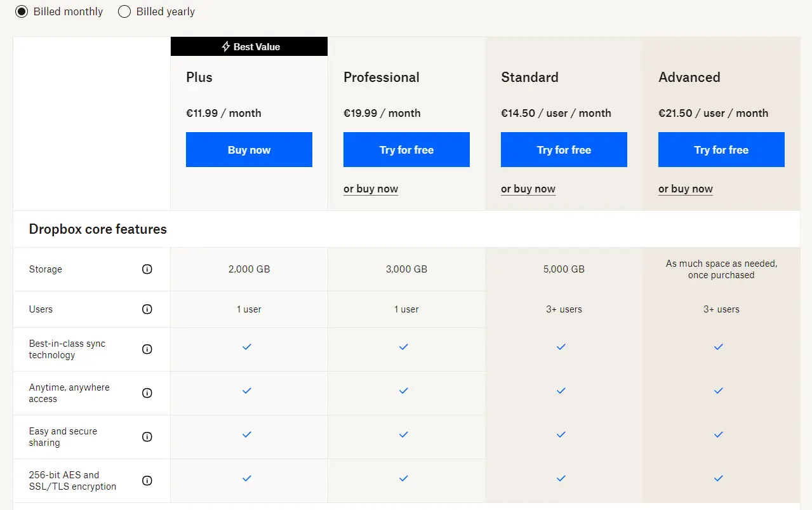Open 'or buy now' link under Advanced
This screenshot has height=510, width=812.
point(686,189)
